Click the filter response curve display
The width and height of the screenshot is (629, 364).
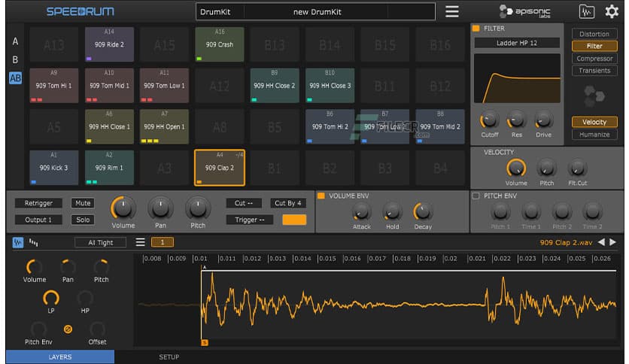click(517, 78)
